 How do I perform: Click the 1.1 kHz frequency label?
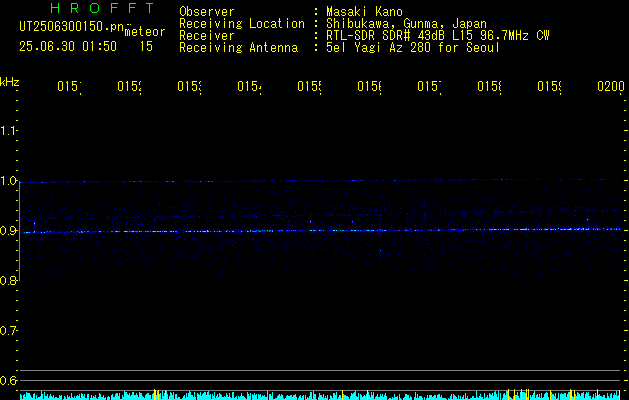tap(9, 130)
